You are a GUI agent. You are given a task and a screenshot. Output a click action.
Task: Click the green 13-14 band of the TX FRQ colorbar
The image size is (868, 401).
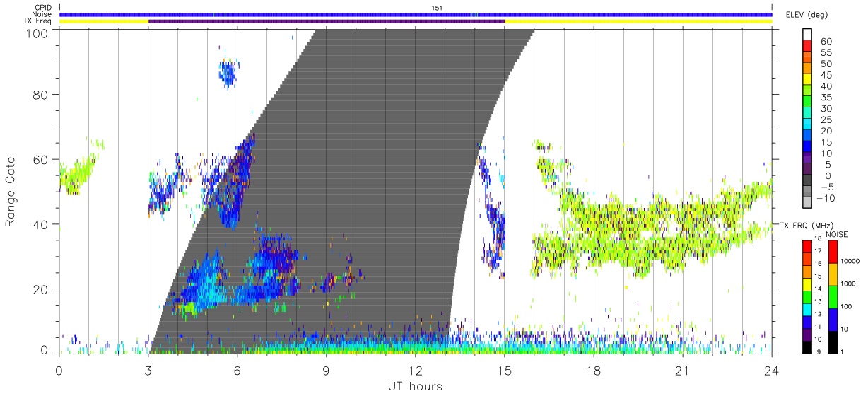pyautogui.click(x=807, y=297)
